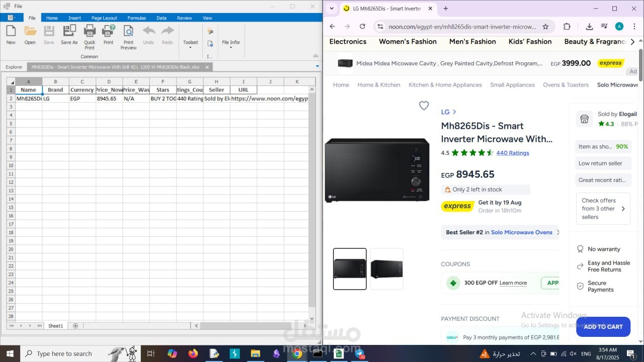Viewport: 644px width, 362px height.
Task: Click the spreadsheet vertical scrollbar
Action: [x=312, y=201]
